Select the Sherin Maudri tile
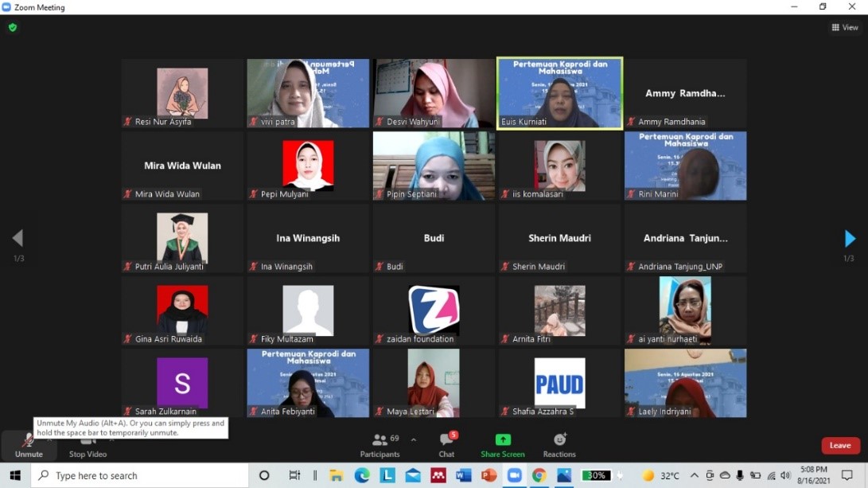This screenshot has height=488, width=868. (559, 238)
